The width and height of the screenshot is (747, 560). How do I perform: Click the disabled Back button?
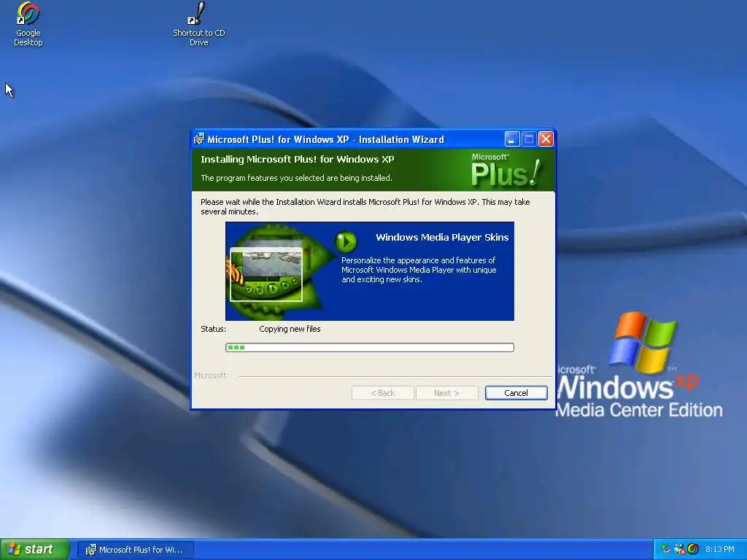point(382,393)
